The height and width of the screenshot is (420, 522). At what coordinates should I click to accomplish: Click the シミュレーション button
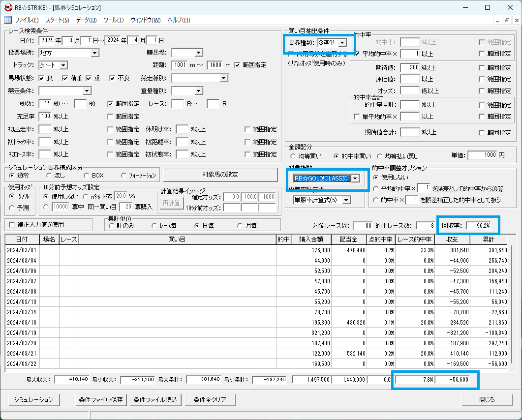coord(33,400)
